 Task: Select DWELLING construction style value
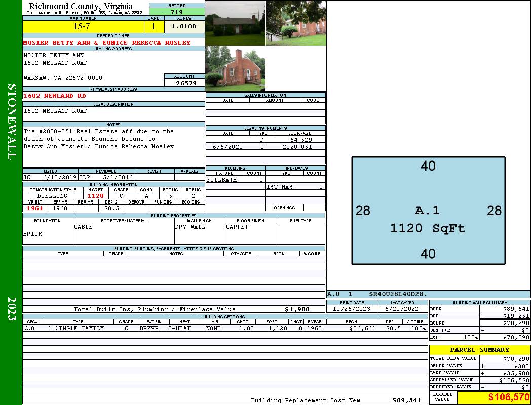tap(53, 196)
